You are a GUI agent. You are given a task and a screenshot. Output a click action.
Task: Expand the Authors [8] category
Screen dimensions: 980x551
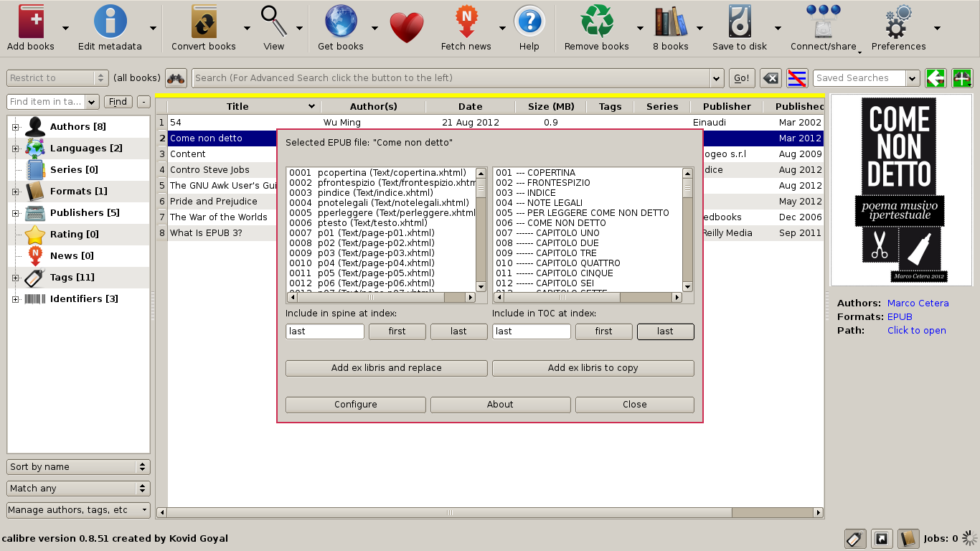click(x=15, y=127)
